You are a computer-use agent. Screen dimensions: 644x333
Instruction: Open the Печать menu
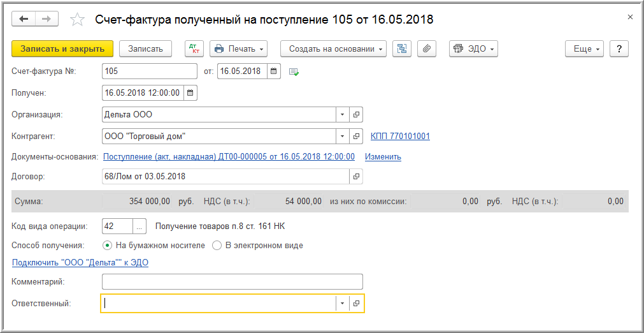tap(238, 49)
